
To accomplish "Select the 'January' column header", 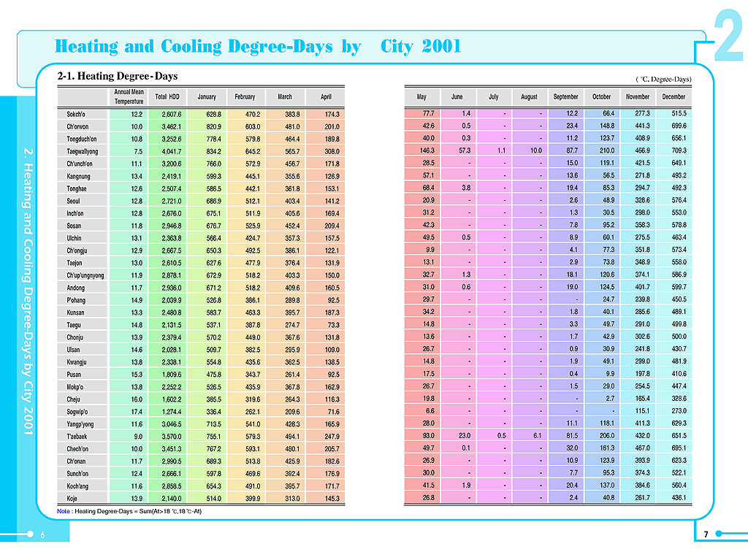I will point(207,96).
